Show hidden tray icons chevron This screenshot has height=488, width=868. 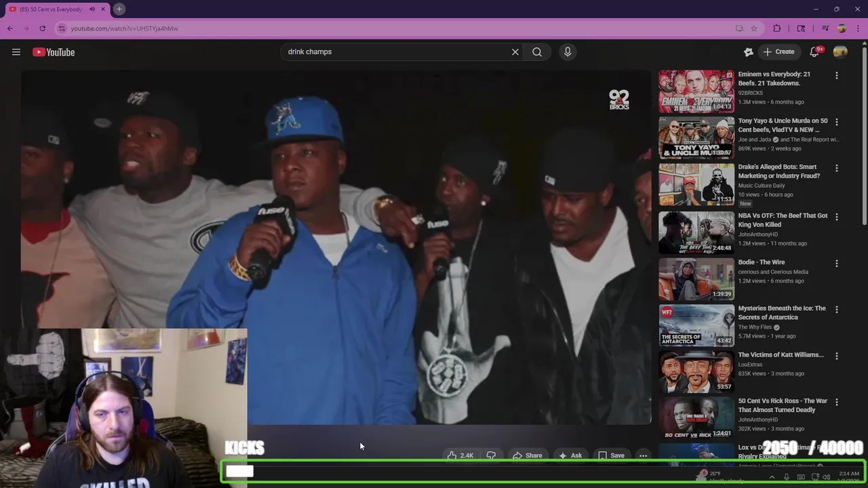click(772, 477)
